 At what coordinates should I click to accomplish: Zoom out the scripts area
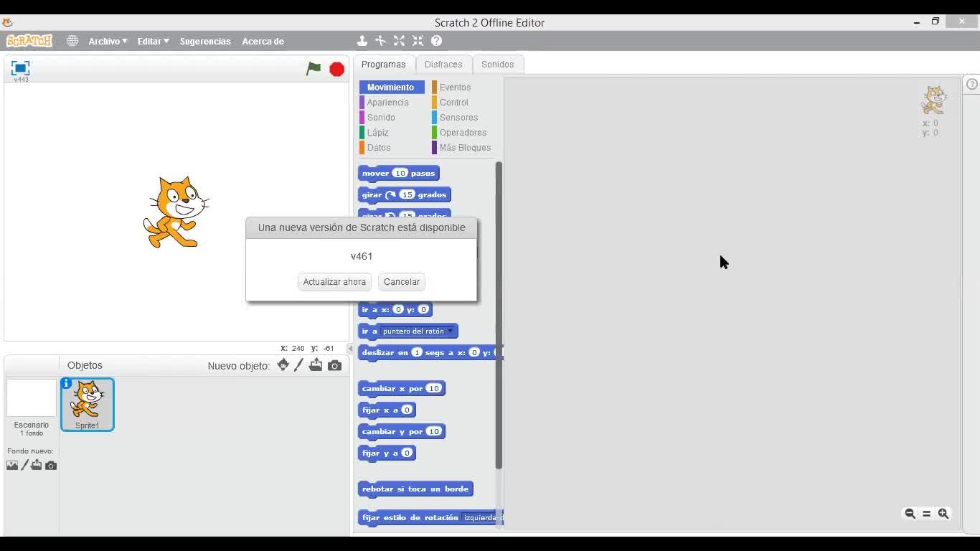910,514
